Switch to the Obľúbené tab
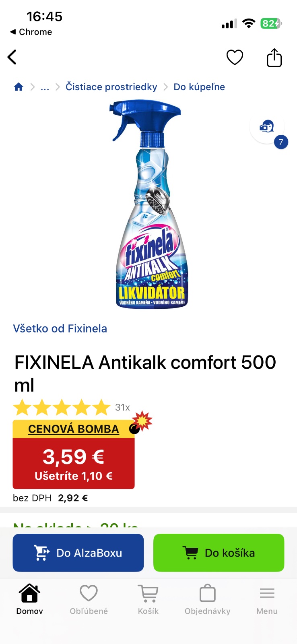The image size is (297, 644). [89, 599]
